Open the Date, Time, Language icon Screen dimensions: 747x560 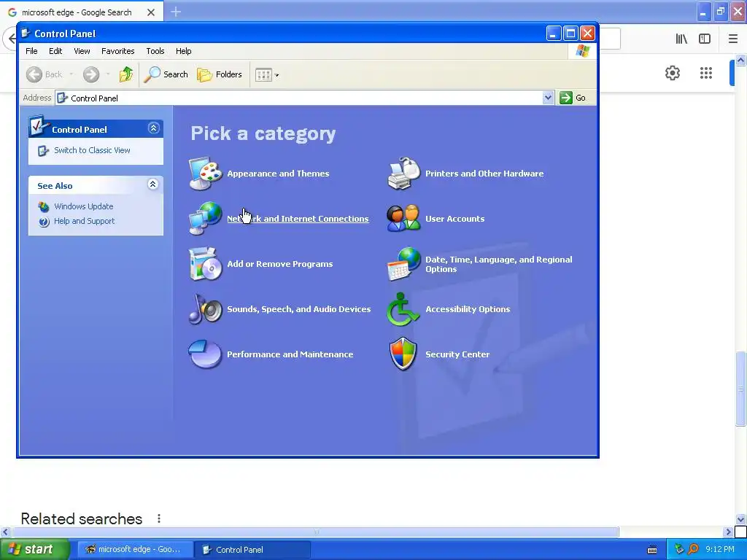(x=404, y=264)
